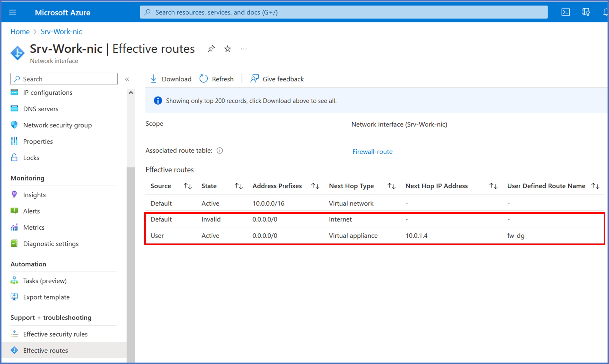Click the Refresh icon in the toolbar
The image size is (609, 364).
click(203, 79)
